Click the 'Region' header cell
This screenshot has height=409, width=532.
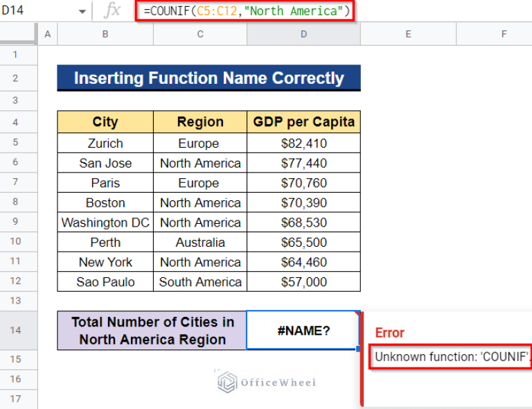pos(200,122)
